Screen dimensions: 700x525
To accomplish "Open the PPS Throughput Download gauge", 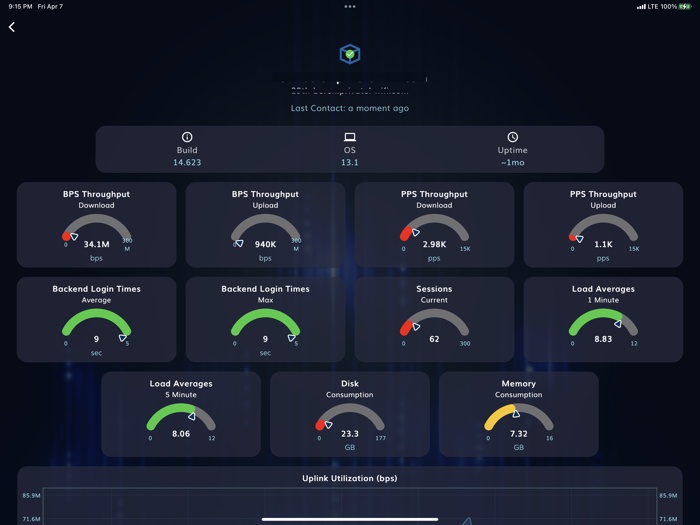I will click(434, 225).
